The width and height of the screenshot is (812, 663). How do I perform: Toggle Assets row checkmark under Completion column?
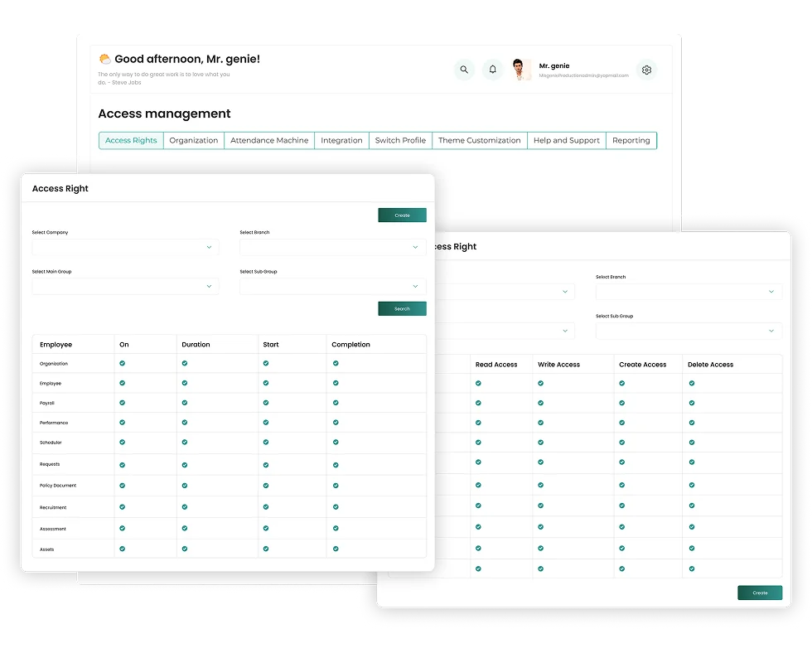pos(336,548)
